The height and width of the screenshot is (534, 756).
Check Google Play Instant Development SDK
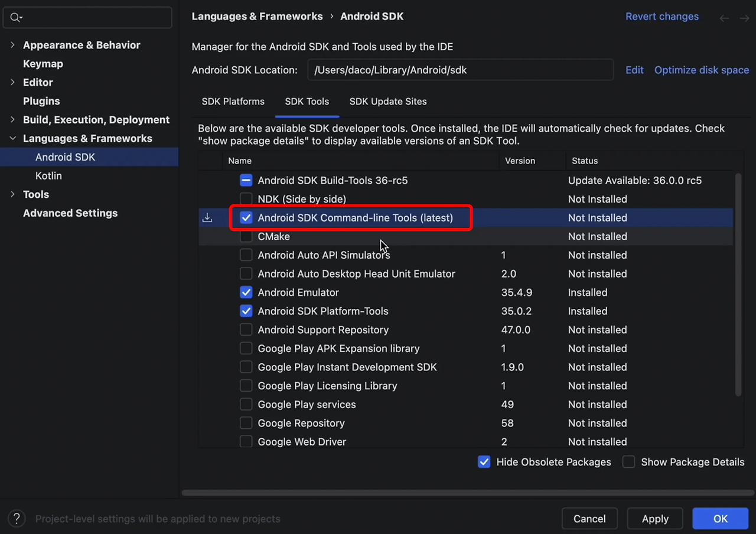(246, 367)
